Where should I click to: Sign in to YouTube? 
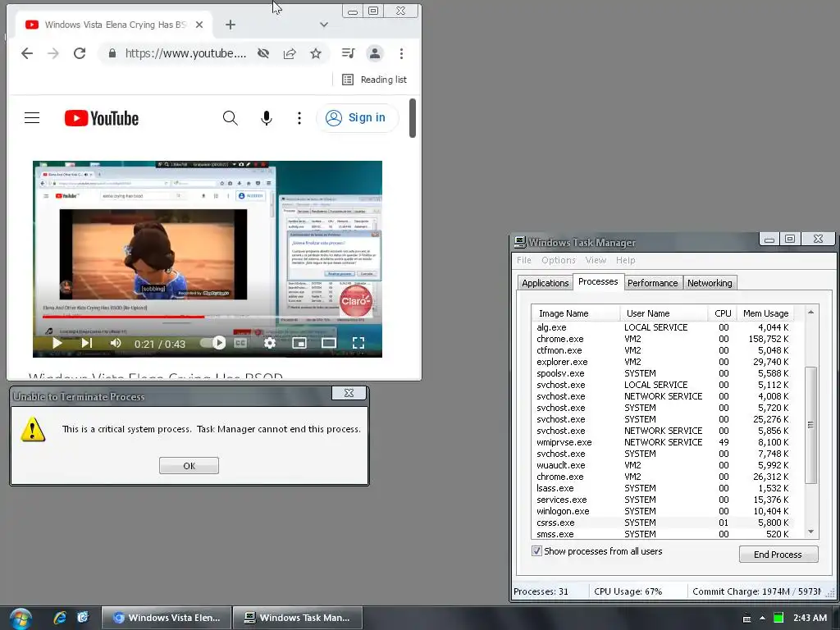[x=357, y=118]
